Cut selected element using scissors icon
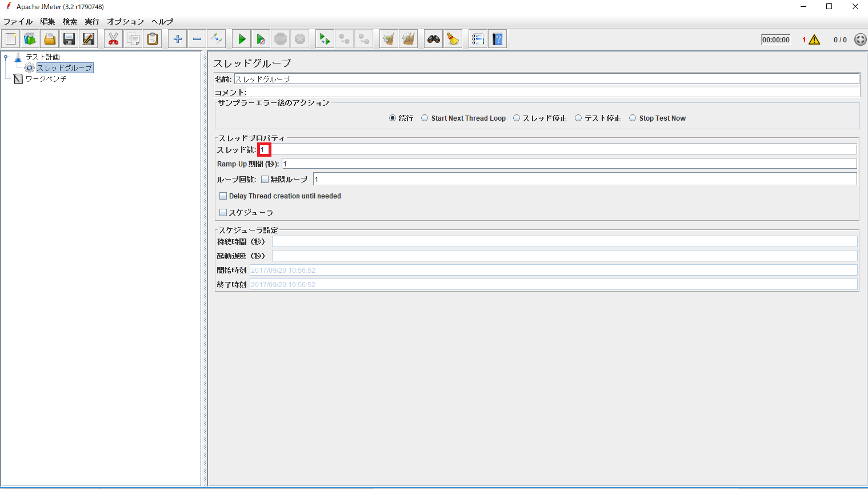Image resolution: width=868 pixels, height=489 pixels. (113, 38)
